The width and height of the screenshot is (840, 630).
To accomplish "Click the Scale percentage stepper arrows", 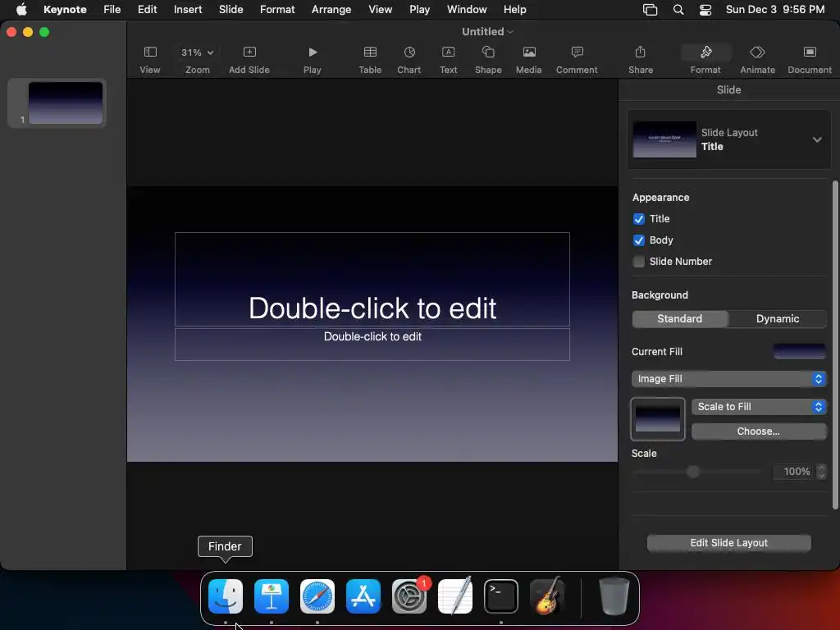I will 821,472.
